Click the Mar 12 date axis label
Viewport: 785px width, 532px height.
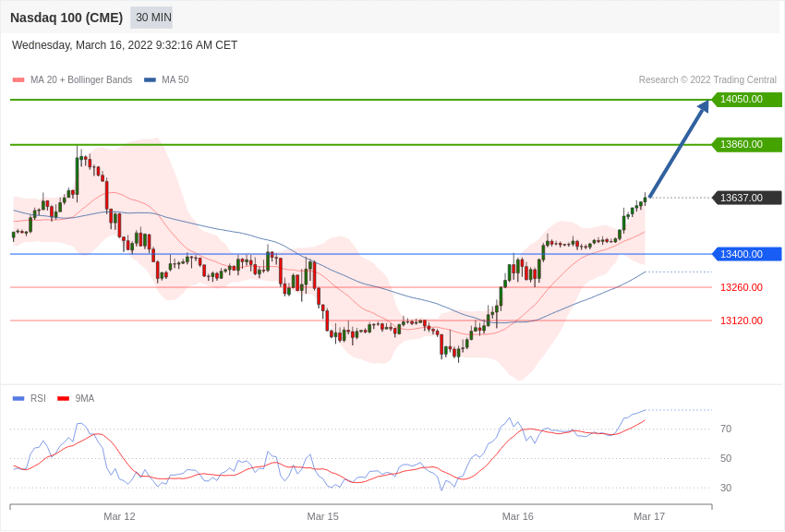[119, 516]
